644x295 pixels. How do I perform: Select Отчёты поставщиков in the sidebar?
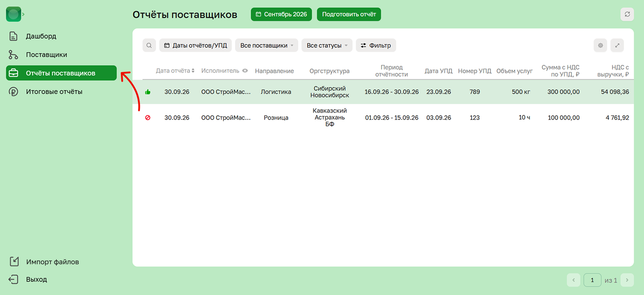(61, 73)
